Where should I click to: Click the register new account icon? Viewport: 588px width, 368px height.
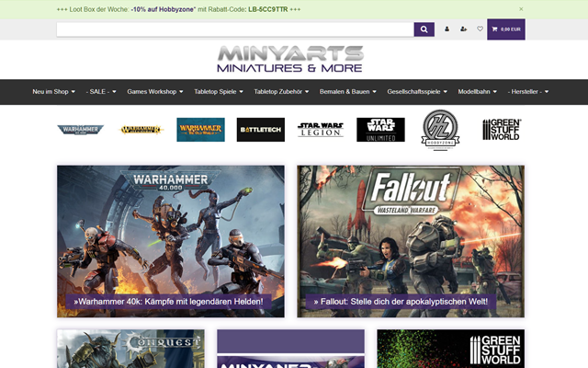click(x=463, y=29)
